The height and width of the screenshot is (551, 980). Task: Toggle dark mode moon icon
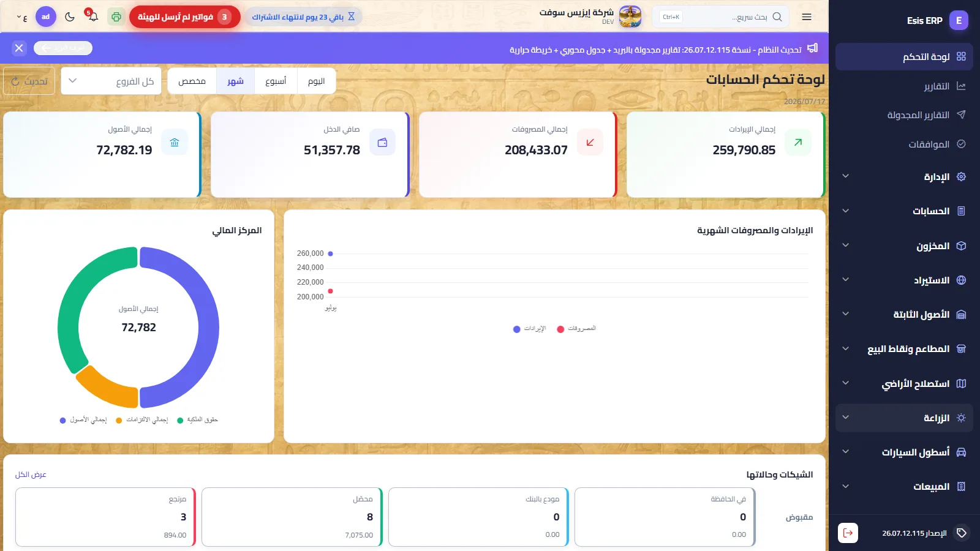point(70,17)
